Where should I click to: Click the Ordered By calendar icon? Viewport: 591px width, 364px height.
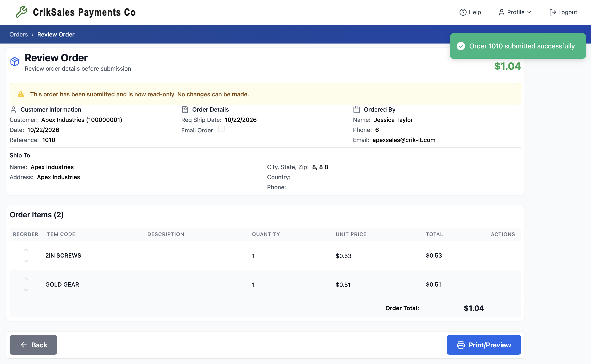pyautogui.click(x=357, y=109)
